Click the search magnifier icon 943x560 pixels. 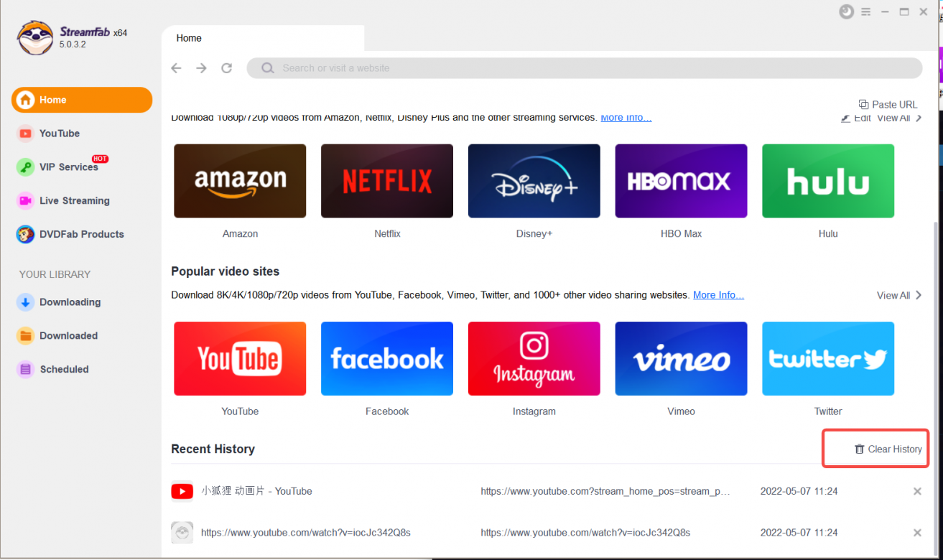point(268,68)
